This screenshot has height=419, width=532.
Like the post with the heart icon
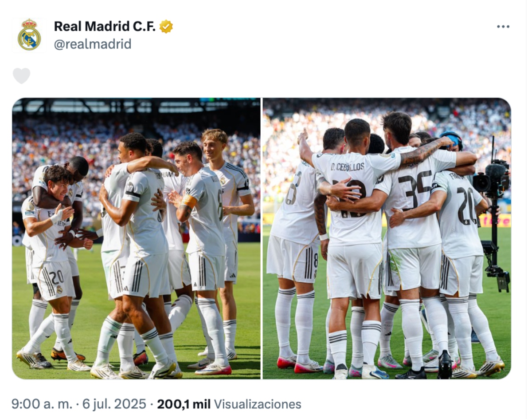click(21, 75)
